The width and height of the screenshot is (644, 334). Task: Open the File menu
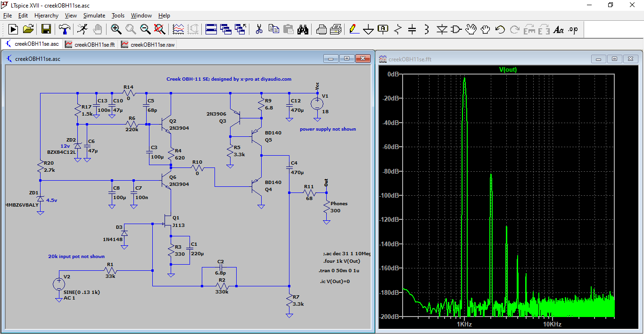click(x=8, y=16)
